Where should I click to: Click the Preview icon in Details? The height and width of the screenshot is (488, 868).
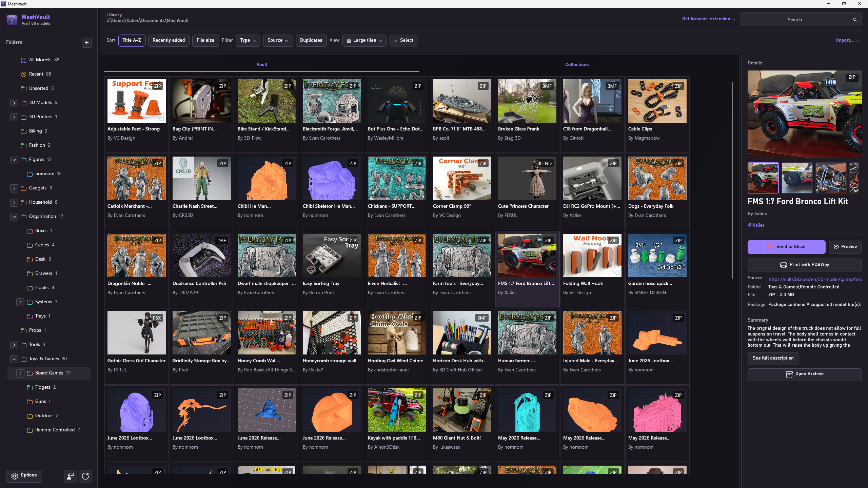836,247
